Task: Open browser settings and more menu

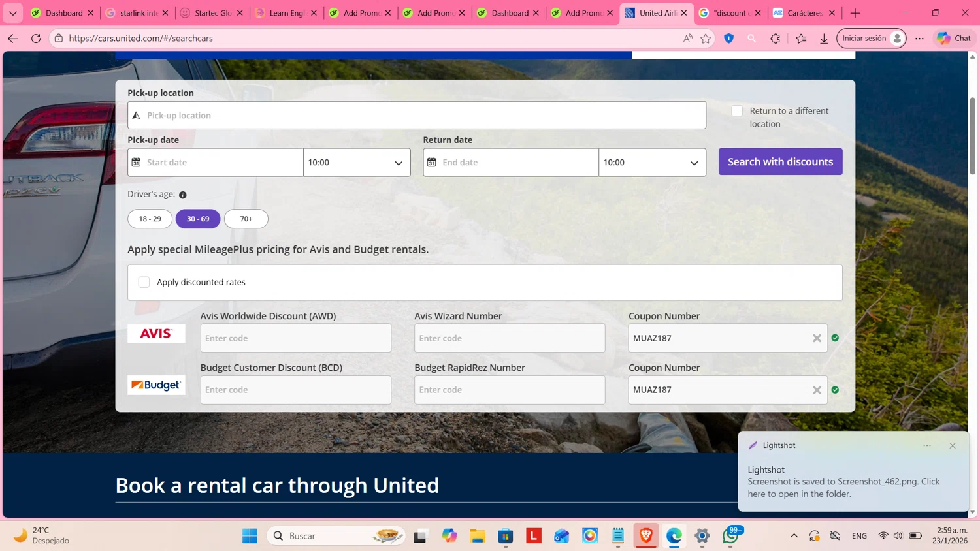Action: [919, 39]
